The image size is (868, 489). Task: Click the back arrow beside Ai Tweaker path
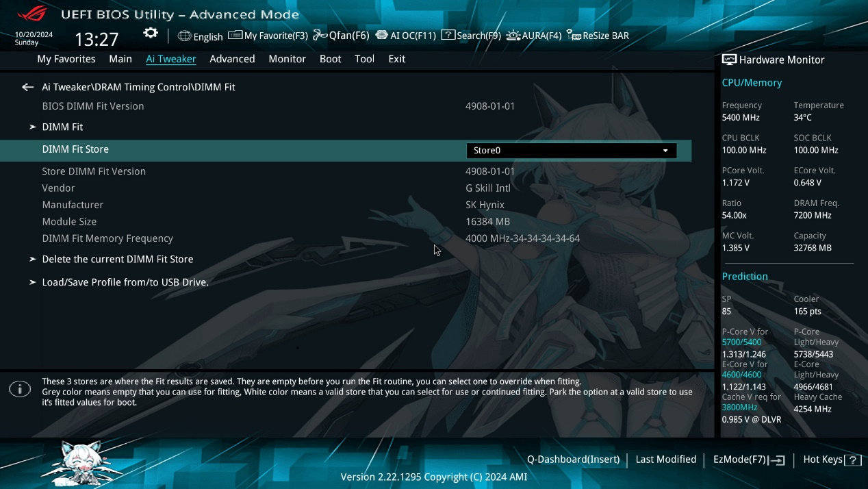pyautogui.click(x=27, y=87)
